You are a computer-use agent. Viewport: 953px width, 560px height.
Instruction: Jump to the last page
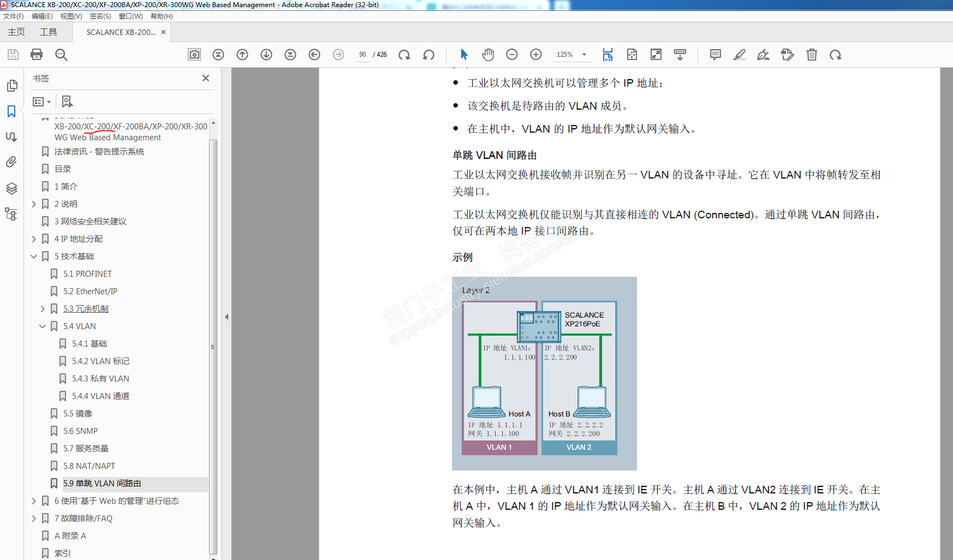[290, 55]
